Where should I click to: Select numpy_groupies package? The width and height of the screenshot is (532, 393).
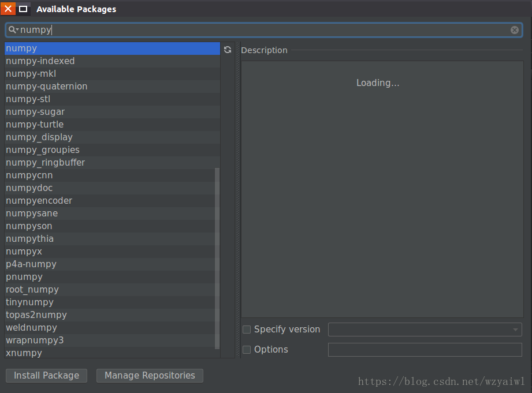click(112, 150)
